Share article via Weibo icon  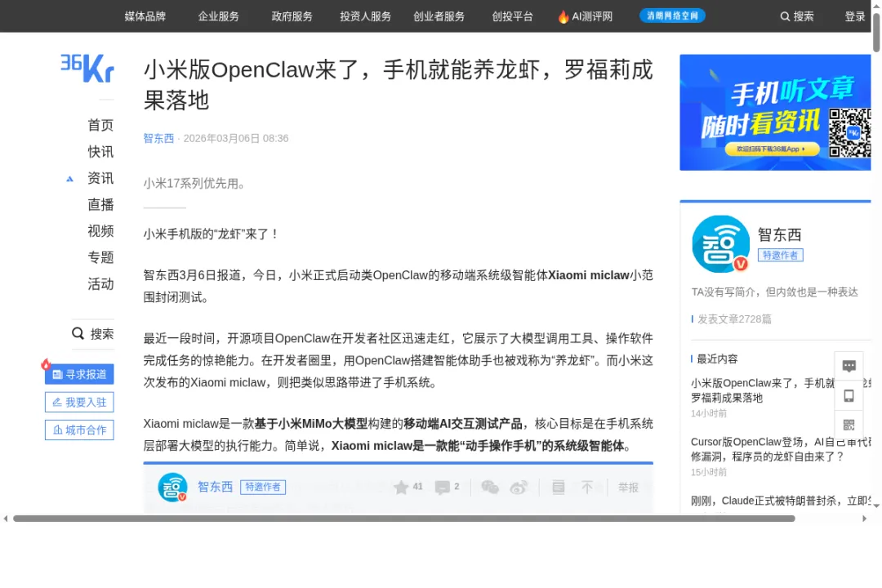(519, 488)
